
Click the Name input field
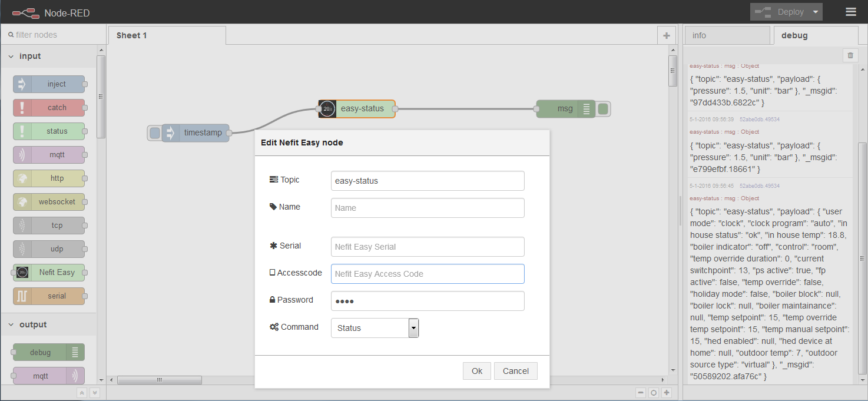tap(428, 208)
